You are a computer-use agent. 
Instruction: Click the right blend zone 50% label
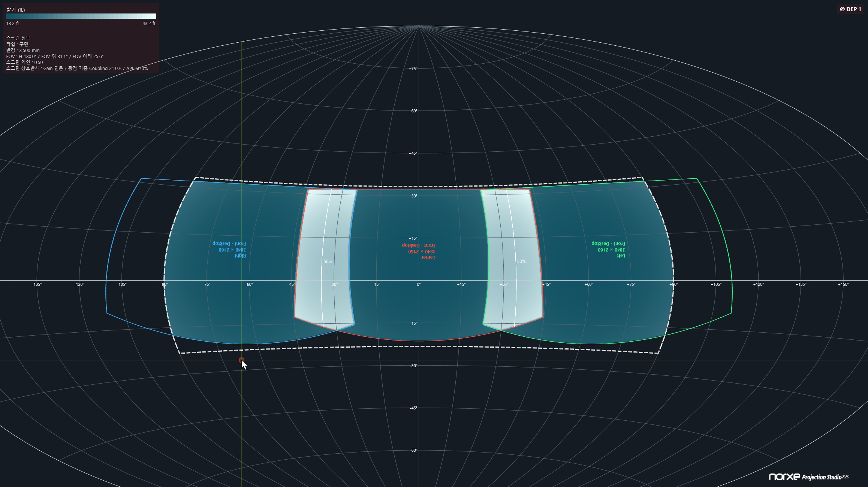(521, 261)
